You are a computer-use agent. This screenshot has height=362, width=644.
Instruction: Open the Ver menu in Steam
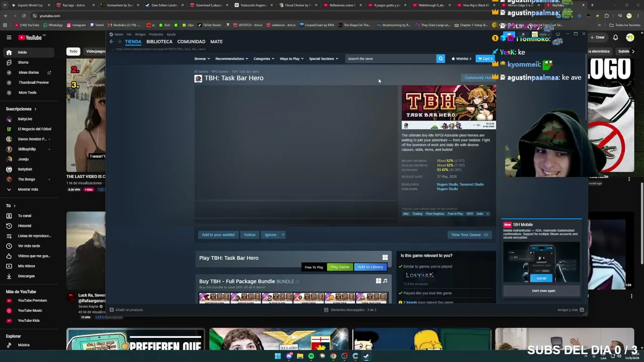pyautogui.click(x=129, y=35)
